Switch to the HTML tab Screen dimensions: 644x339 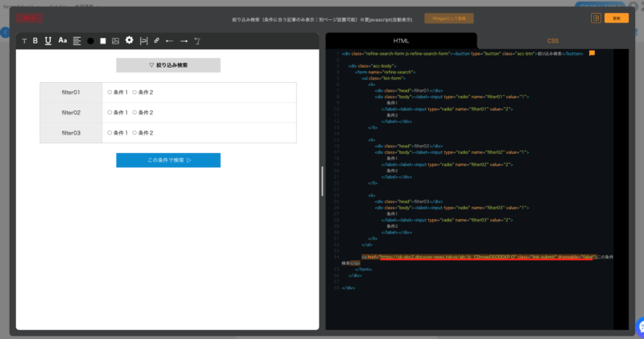[401, 40]
